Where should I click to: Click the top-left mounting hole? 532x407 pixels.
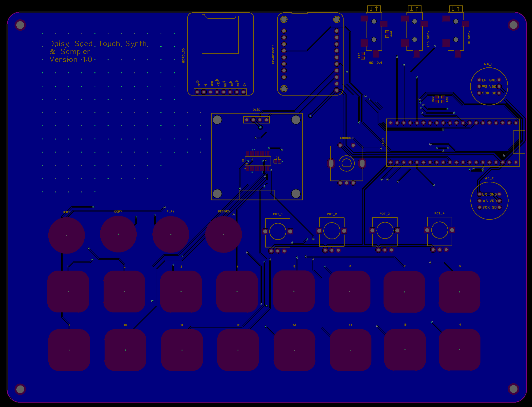point(20,25)
